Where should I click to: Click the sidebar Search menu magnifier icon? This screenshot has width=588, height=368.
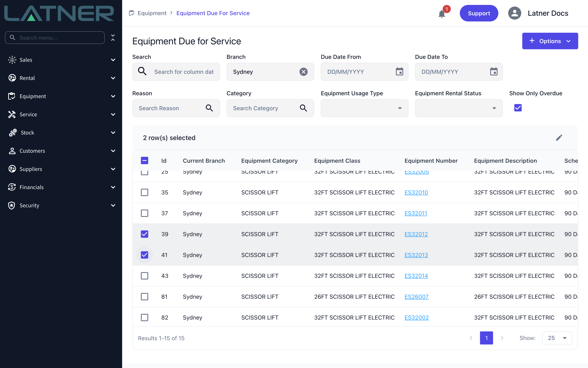tap(12, 37)
